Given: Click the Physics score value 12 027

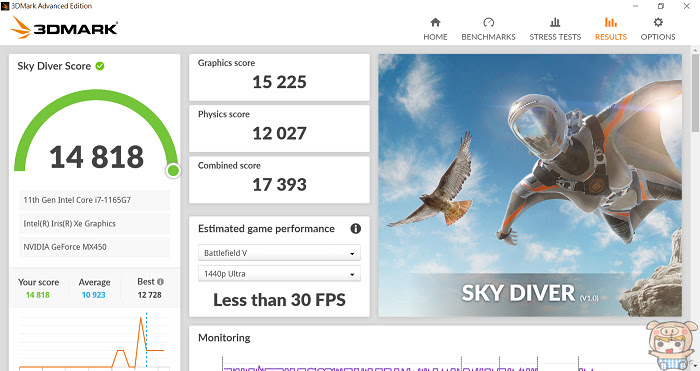Looking at the screenshot, I should tap(279, 133).
